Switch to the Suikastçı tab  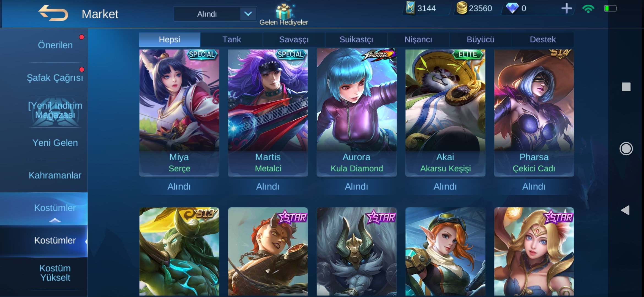point(356,40)
